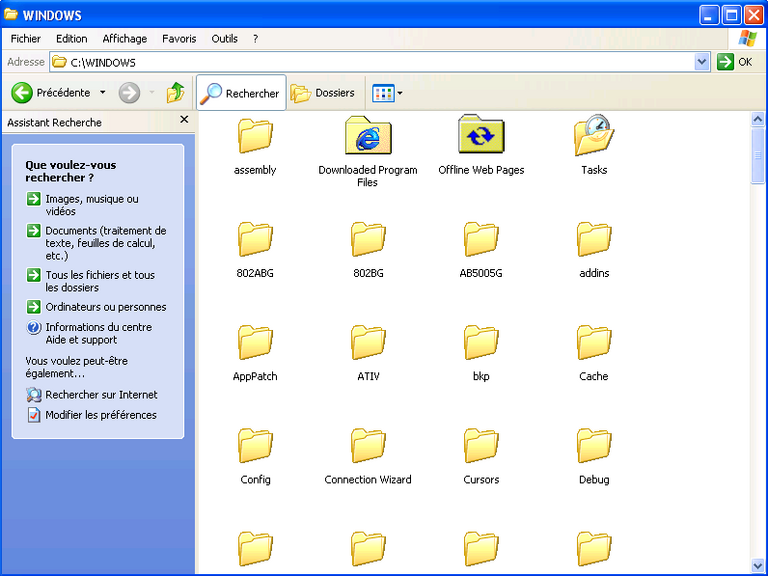Viewport: 768px width, 576px height.
Task: Click the forward navigation arrow
Action: pyautogui.click(x=129, y=93)
